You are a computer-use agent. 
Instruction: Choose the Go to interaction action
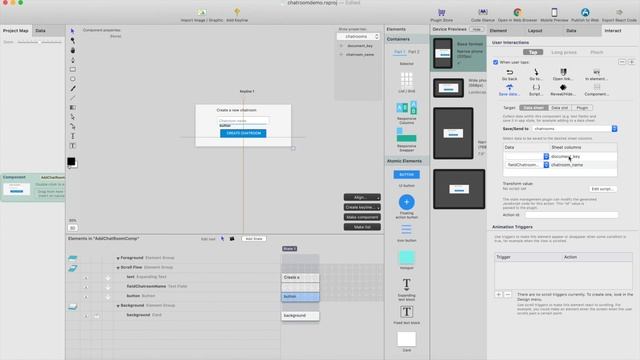tap(536, 75)
